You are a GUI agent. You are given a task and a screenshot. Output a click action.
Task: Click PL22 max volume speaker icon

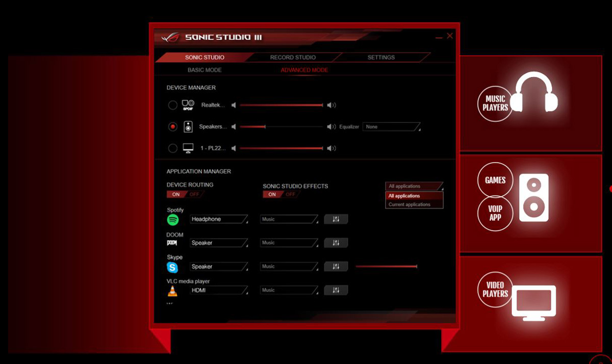click(331, 148)
